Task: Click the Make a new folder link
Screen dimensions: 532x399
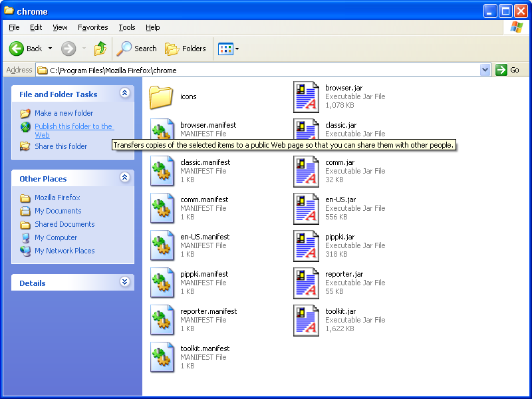Action: coord(64,113)
